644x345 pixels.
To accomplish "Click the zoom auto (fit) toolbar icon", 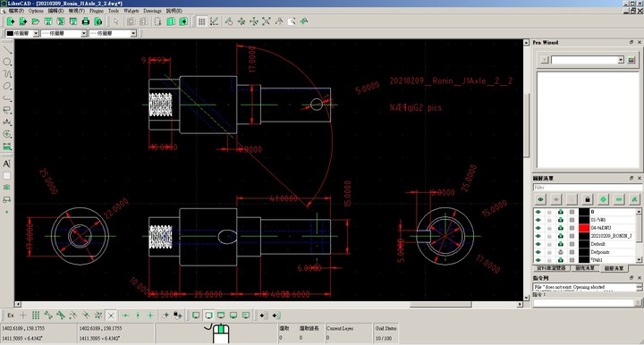I will point(267,21).
